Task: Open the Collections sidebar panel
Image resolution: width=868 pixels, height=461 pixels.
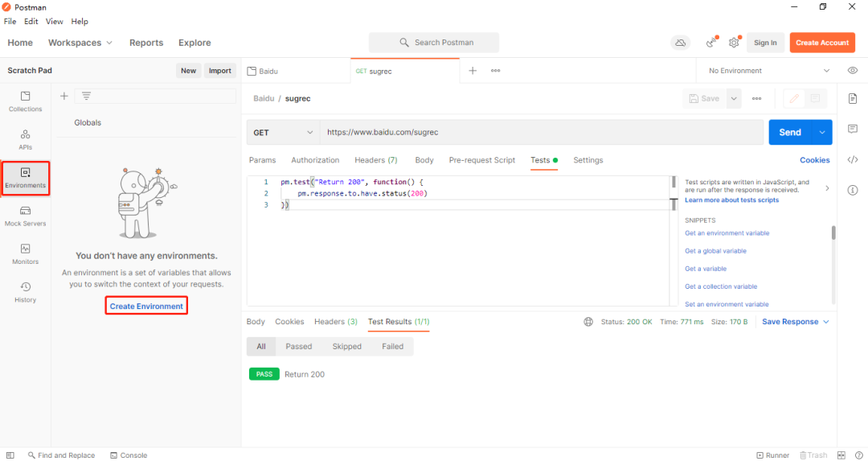Action: pos(26,102)
